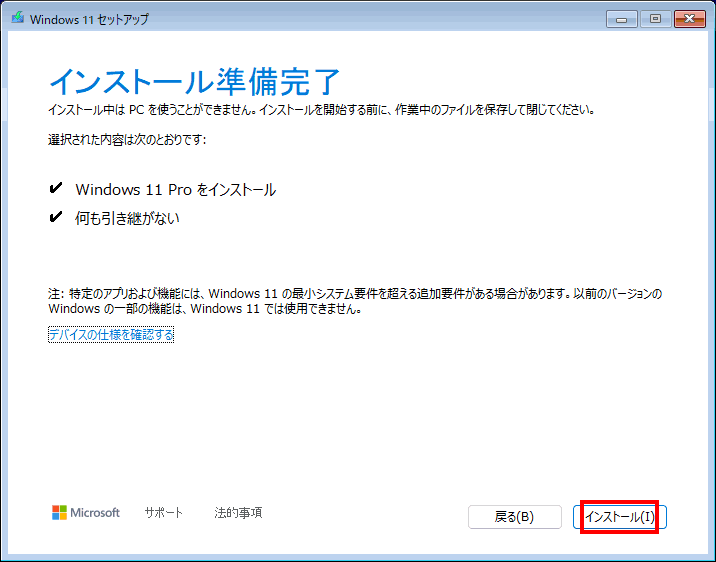Click the checkmark beside Windows 11 Pro をインストール
Image resolution: width=716 pixels, height=562 pixels.
point(56,188)
